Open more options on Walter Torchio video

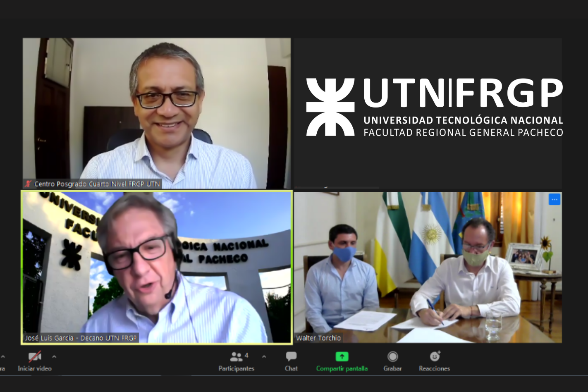(x=555, y=199)
